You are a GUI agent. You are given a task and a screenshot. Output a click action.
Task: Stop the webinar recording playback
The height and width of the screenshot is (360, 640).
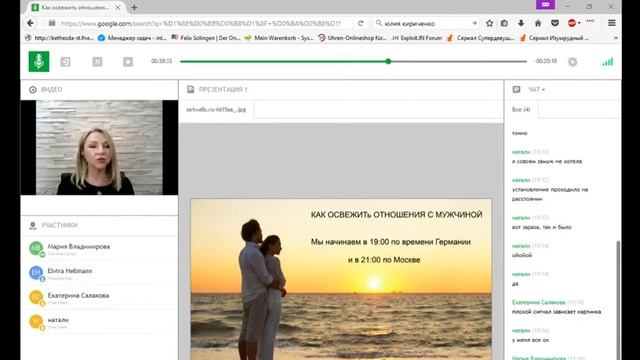[x=128, y=62]
